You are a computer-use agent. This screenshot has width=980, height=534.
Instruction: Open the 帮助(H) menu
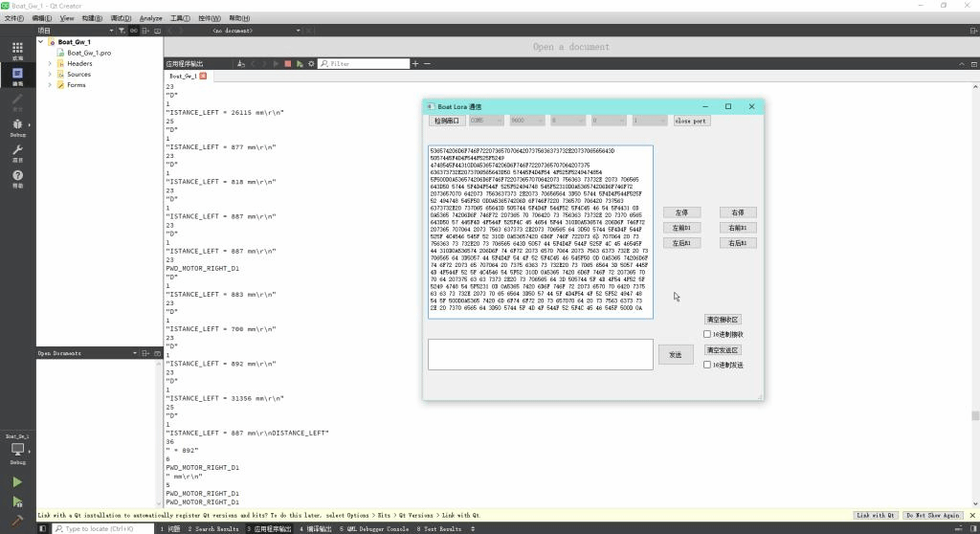click(x=239, y=18)
